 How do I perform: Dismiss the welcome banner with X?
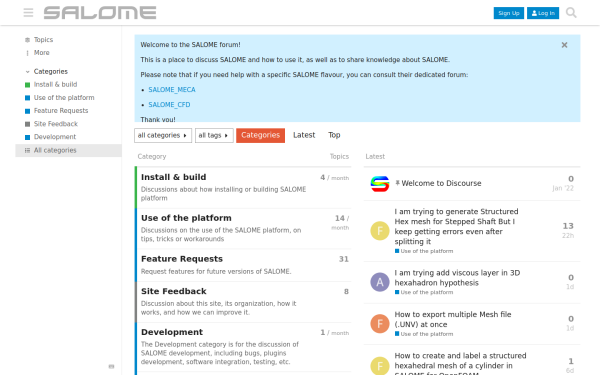(564, 45)
